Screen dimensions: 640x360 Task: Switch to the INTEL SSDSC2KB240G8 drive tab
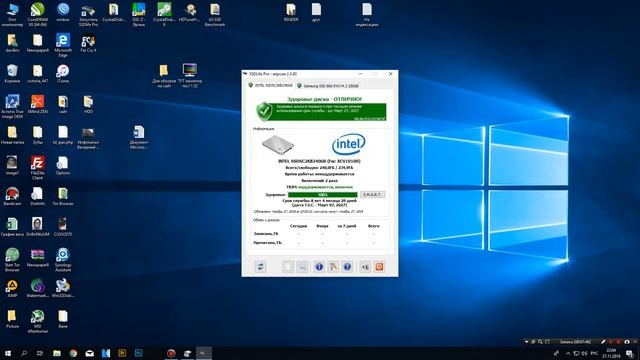(271, 86)
